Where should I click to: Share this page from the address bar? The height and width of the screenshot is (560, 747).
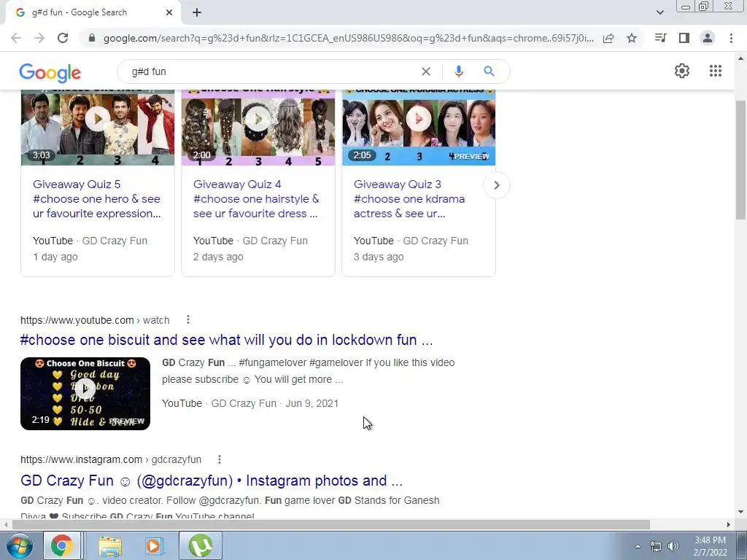608,38
